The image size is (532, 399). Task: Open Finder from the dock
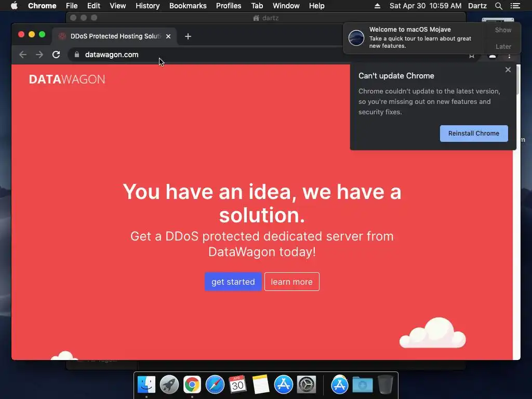(147, 385)
